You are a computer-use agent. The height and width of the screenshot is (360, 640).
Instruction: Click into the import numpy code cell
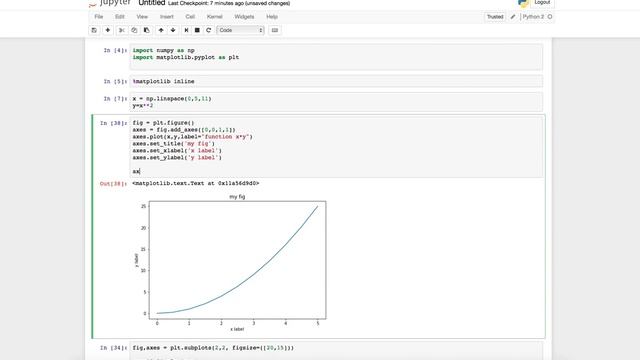tap(336, 57)
